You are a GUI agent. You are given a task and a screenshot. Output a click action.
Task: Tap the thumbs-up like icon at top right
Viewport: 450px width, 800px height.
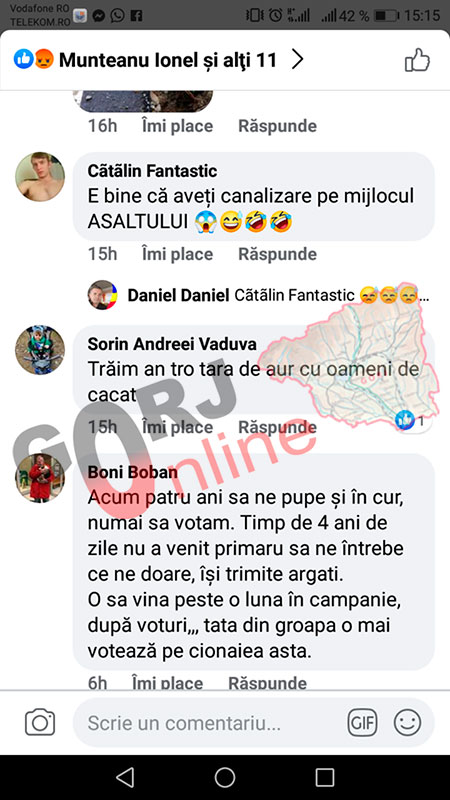(417, 60)
